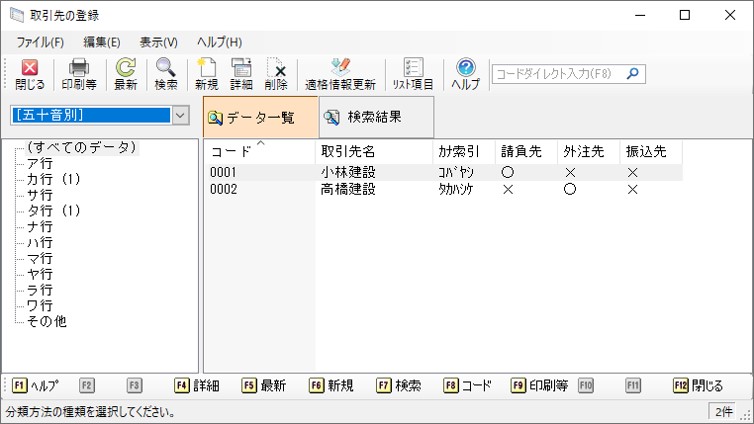Click F4 詳細 function key button
Screen dimensions: 754x424
pos(197,386)
